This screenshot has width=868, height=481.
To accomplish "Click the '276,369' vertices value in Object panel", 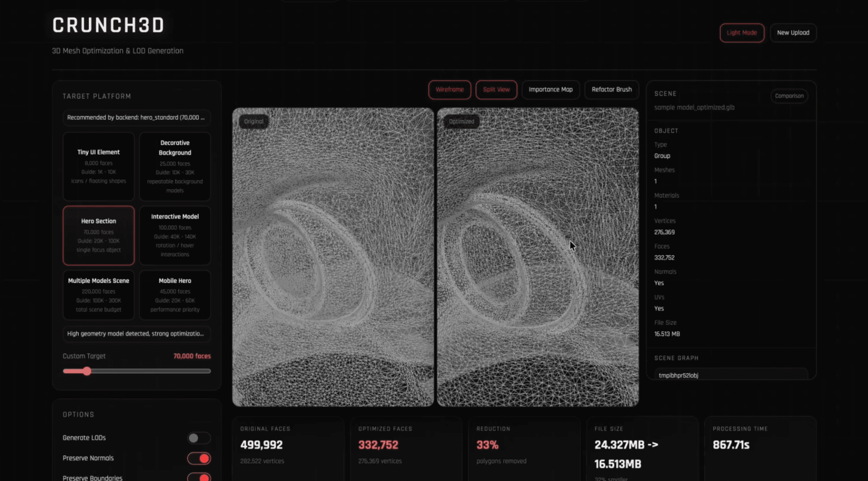I will (x=664, y=232).
